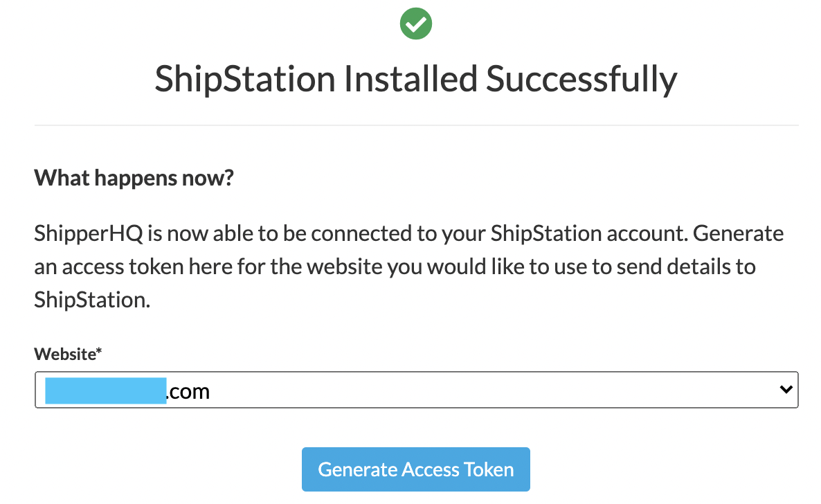The image size is (821, 504).
Task: Open the Website dropdown
Action: click(415, 390)
